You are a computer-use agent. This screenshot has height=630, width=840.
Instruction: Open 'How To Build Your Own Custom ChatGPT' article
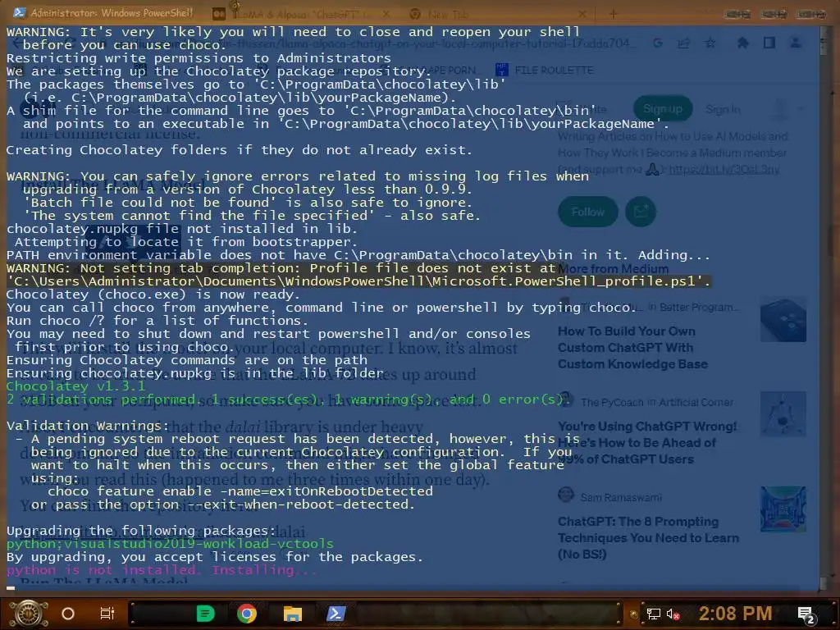coord(632,348)
